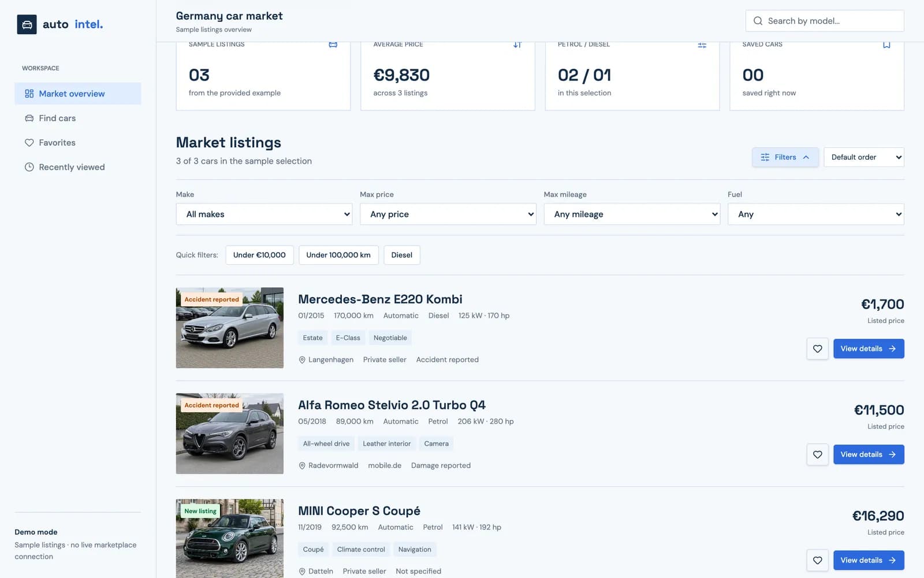Open the green MINI Cooper photo
The height and width of the screenshot is (578, 924).
(x=230, y=539)
